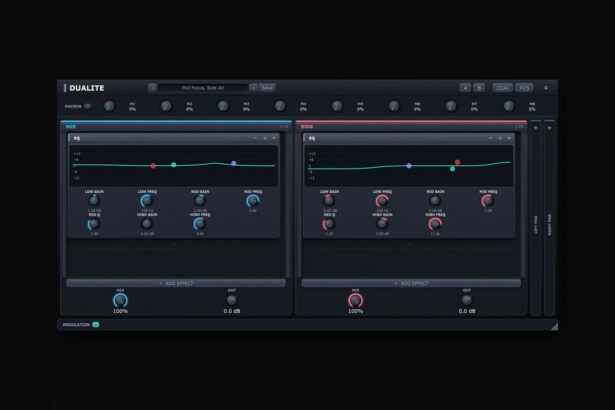Image resolution: width=615 pixels, height=410 pixels.
Task: Select DUAL processing mode
Action: [x=502, y=87]
